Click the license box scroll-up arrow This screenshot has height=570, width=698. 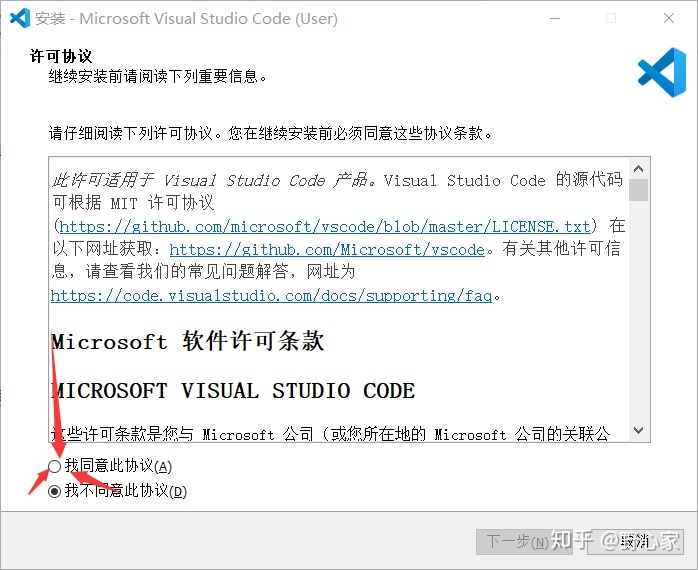[638, 169]
